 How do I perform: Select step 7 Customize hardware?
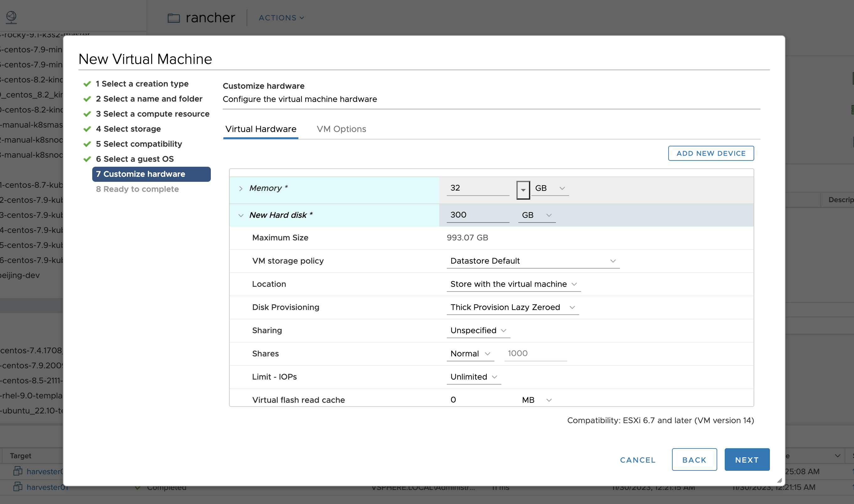[x=151, y=174]
